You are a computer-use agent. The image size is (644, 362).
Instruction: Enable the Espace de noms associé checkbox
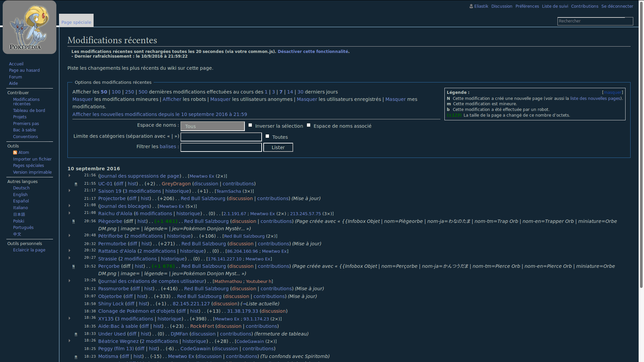click(x=309, y=125)
